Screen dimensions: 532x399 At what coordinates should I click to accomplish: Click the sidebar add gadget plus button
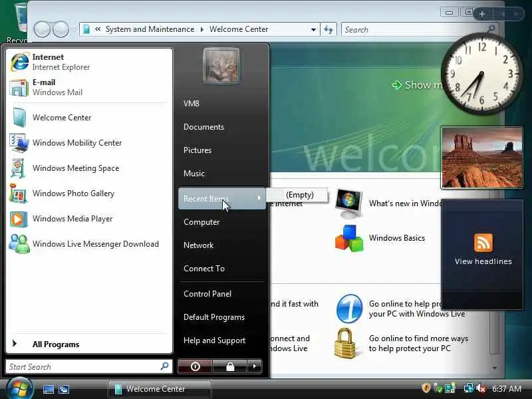pyautogui.click(x=481, y=14)
